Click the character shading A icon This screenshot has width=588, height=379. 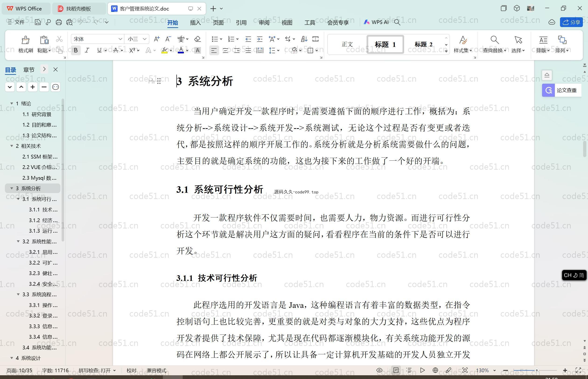click(198, 50)
